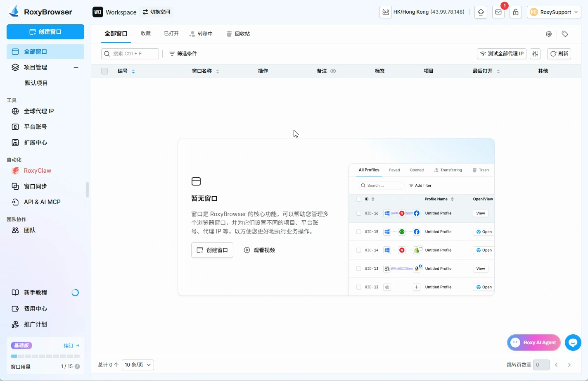588x381 pixels.
Task: Open 推广计划 in the sidebar
Action: point(45,324)
